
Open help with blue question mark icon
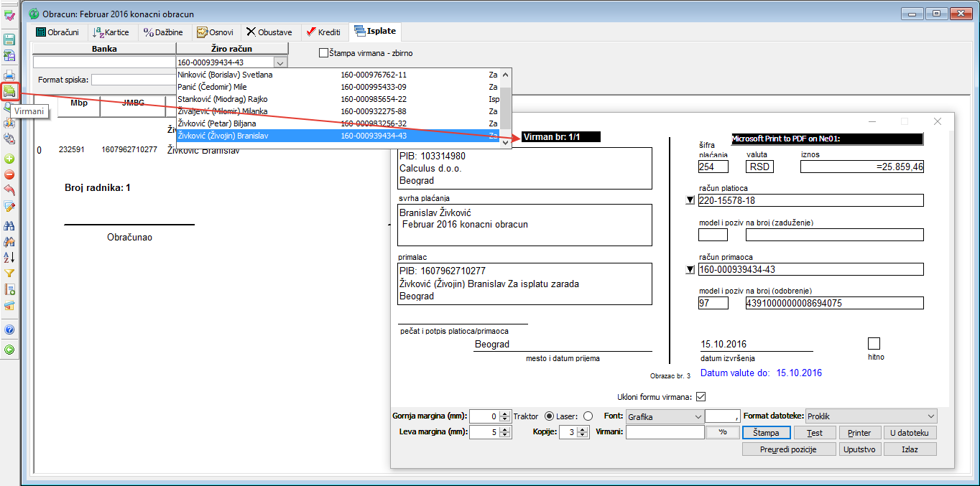coord(9,330)
